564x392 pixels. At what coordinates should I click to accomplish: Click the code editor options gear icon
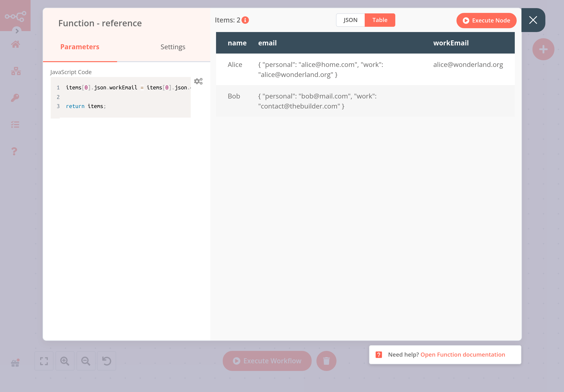pyautogui.click(x=198, y=81)
